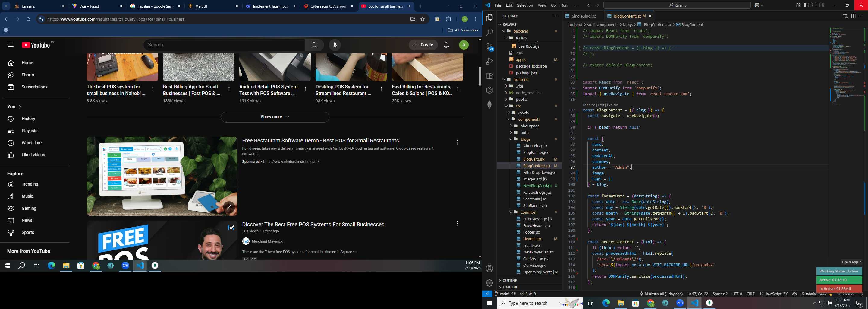Click the synchronize changes icon next to main*
This screenshot has width=868, height=309.
click(x=514, y=294)
